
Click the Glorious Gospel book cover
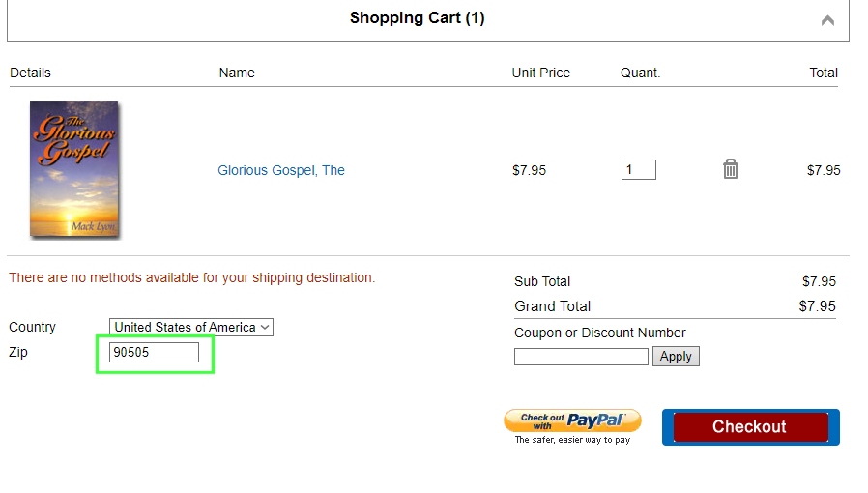click(x=74, y=169)
